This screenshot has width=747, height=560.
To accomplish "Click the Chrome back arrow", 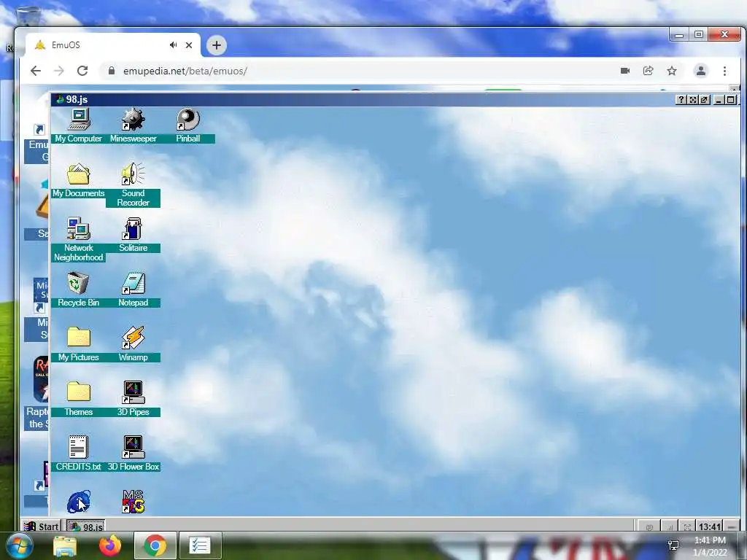I will tap(36, 71).
